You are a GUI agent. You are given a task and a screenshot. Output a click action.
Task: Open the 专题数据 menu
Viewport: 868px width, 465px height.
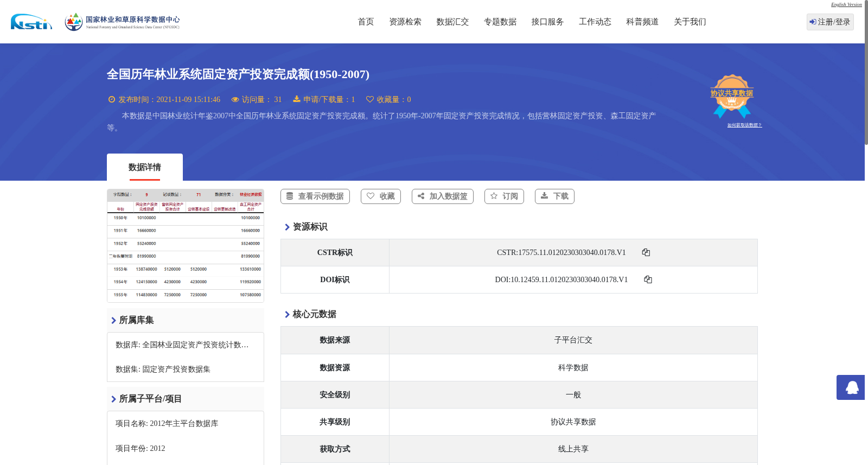[500, 22]
